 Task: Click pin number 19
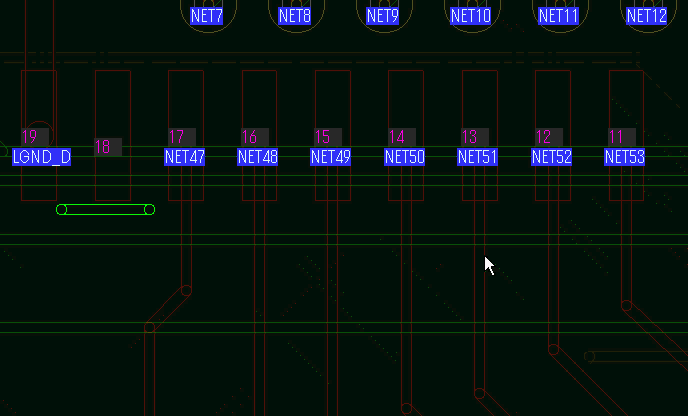pyautogui.click(x=35, y=137)
